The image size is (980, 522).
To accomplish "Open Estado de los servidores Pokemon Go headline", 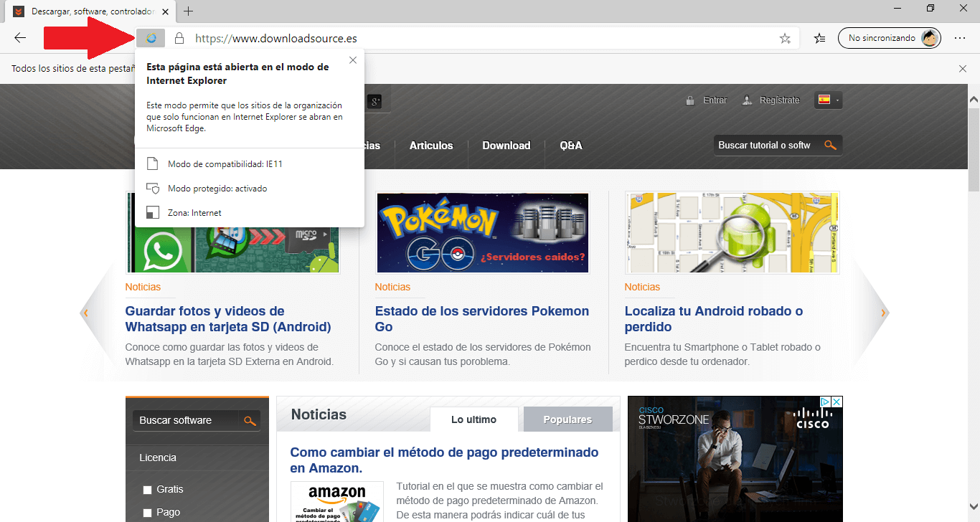I will click(x=482, y=319).
